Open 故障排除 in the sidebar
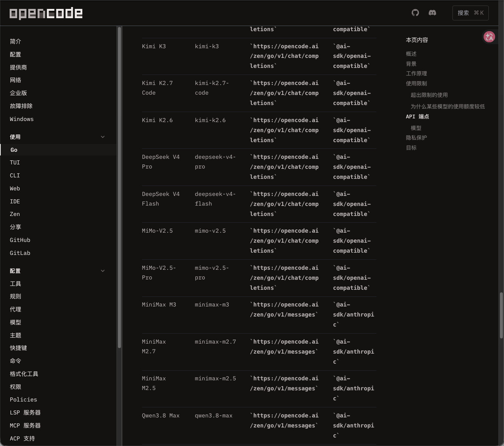This screenshot has width=504, height=446. click(x=21, y=106)
